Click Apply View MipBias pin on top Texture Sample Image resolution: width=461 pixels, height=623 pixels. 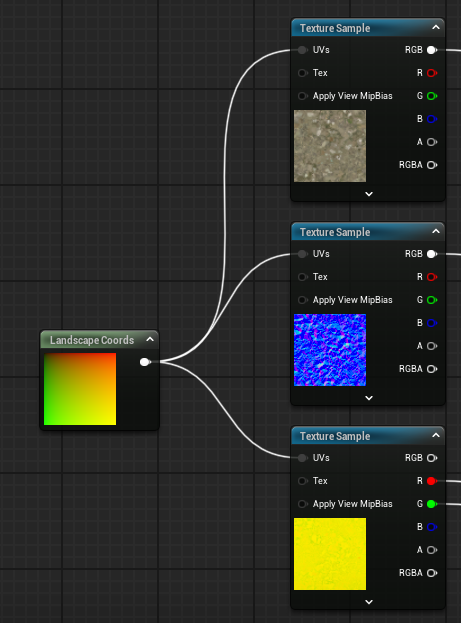point(302,96)
